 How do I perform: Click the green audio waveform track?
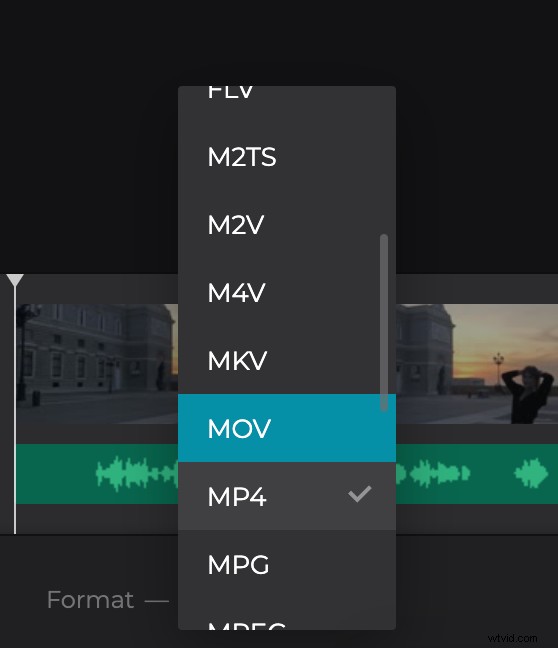click(x=98, y=474)
